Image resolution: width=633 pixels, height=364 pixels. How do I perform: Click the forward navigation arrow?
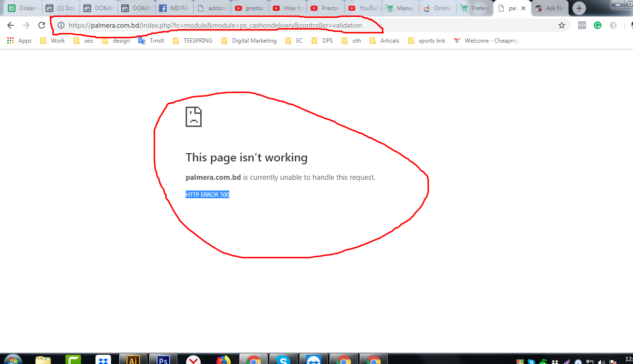26,25
